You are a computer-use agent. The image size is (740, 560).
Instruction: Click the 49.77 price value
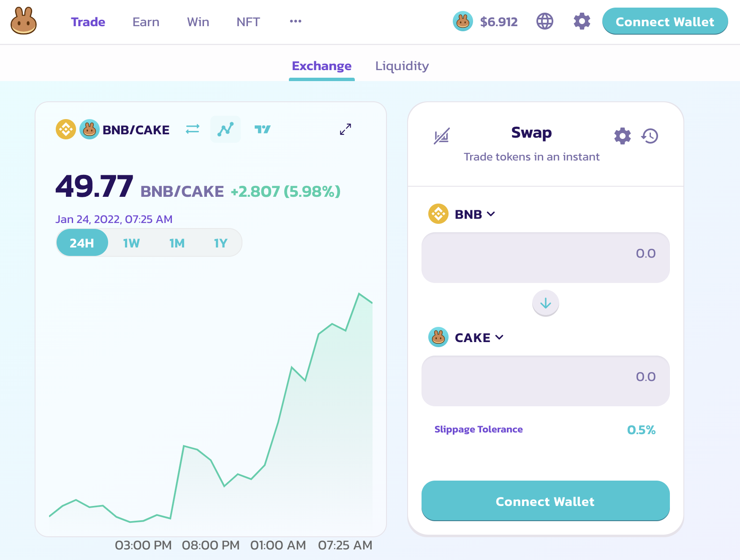pos(94,186)
